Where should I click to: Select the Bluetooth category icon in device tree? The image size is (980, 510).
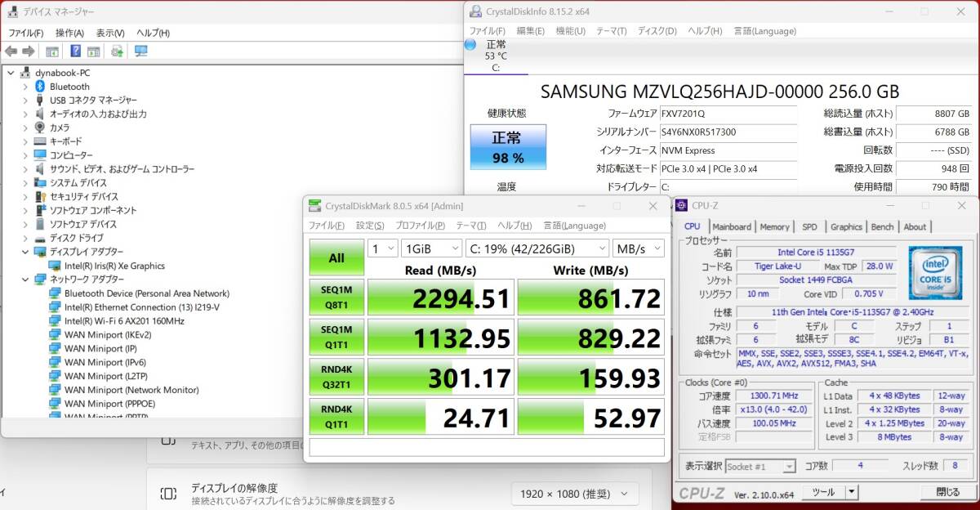(x=39, y=86)
